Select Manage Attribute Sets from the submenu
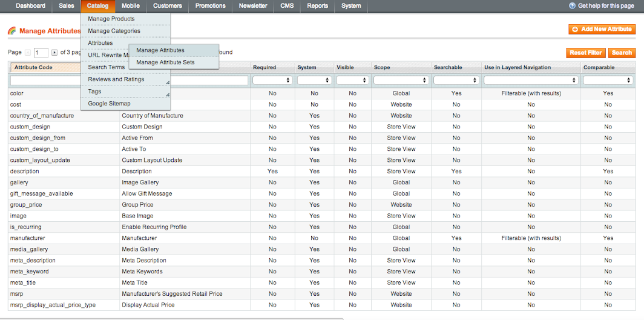 pyautogui.click(x=165, y=62)
